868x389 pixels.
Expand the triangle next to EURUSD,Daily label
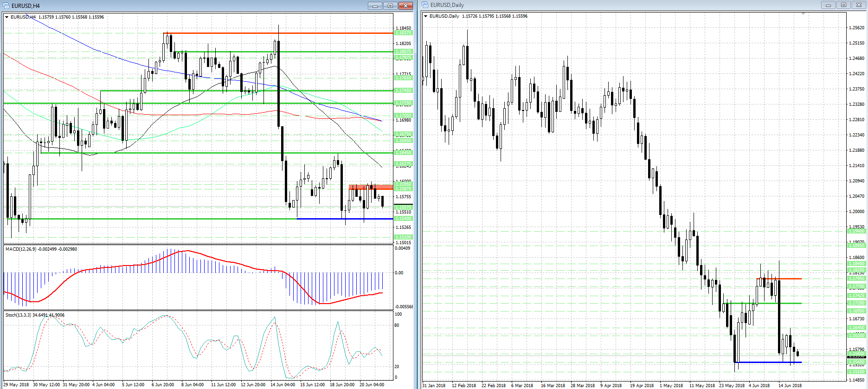tap(426, 16)
